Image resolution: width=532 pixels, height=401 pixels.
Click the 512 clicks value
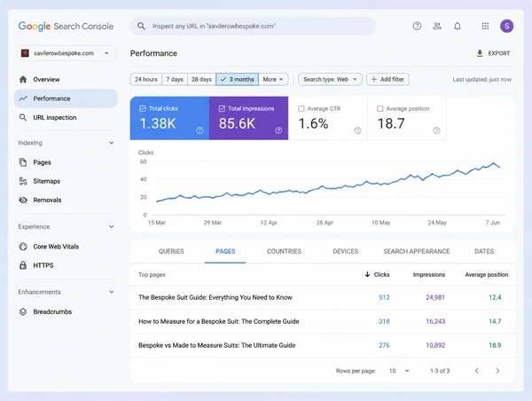[x=384, y=297]
